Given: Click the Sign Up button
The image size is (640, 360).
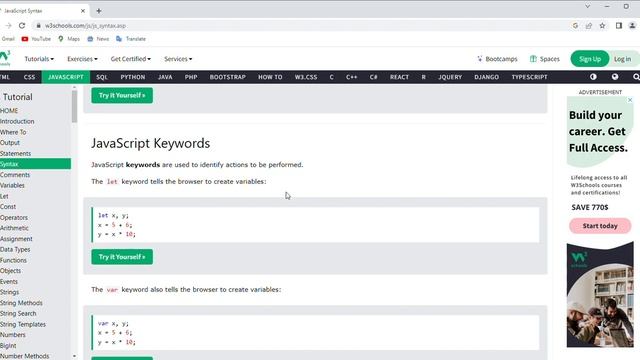Looking at the screenshot, I should click(590, 59).
